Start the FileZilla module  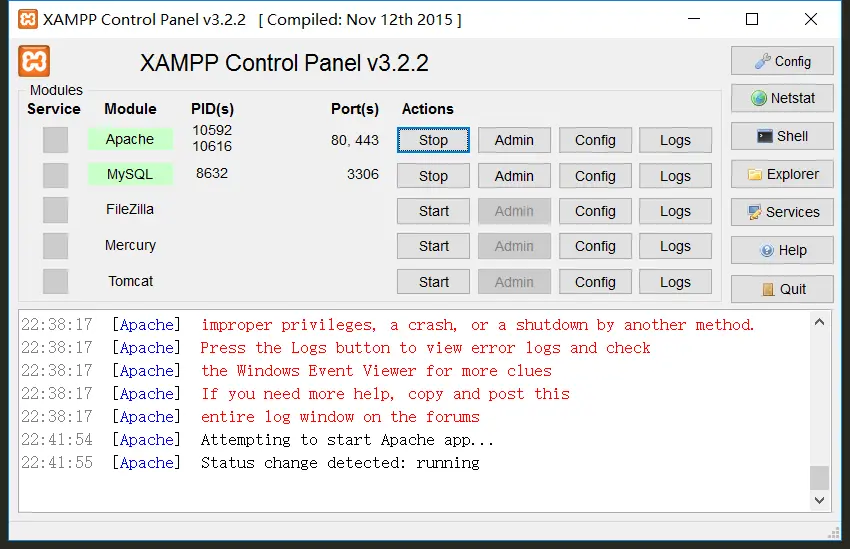[433, 211]
